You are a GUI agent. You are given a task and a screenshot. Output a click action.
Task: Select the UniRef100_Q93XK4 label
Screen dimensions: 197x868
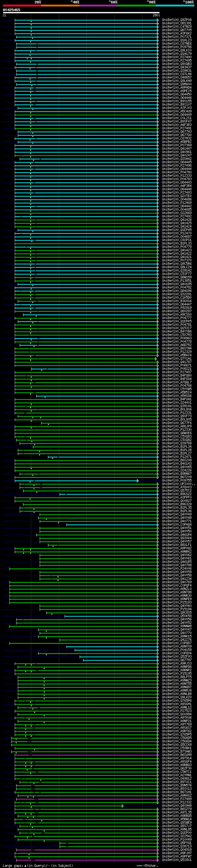177,538
